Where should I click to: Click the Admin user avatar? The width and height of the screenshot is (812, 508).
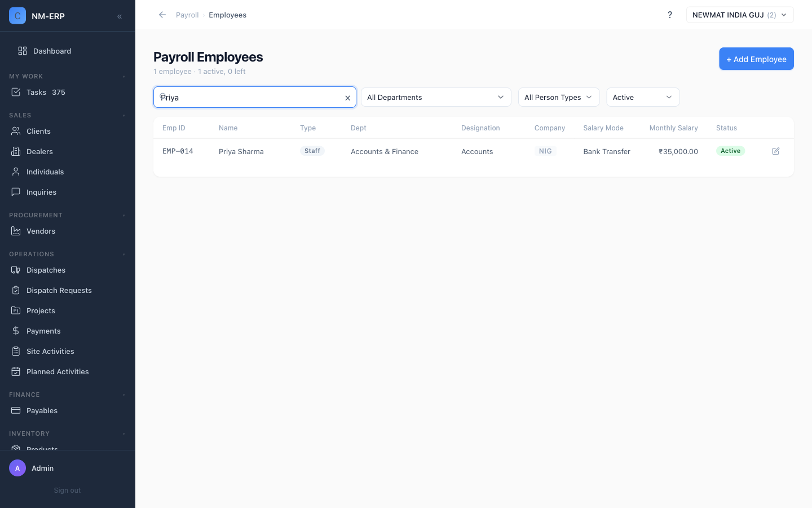tap(17, 468)
